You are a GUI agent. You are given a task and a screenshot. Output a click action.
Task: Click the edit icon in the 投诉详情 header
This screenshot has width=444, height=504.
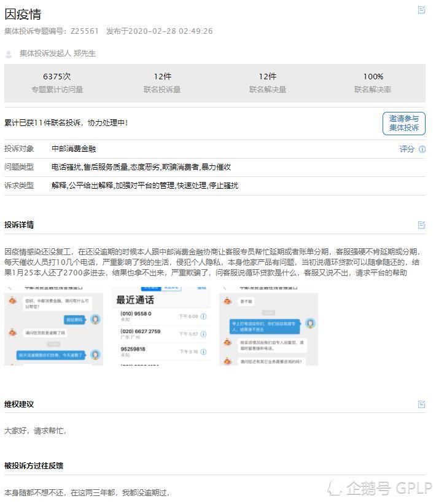pos(421,225)
